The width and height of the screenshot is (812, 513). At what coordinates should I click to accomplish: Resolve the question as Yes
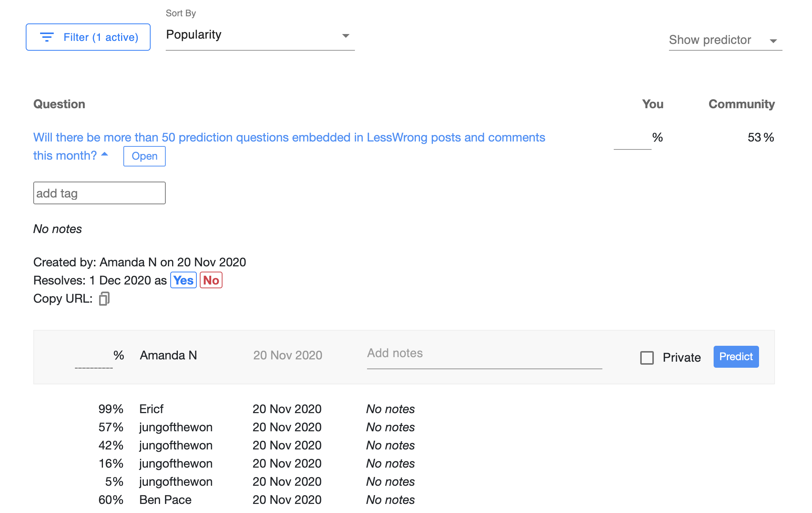click(183, 280)
